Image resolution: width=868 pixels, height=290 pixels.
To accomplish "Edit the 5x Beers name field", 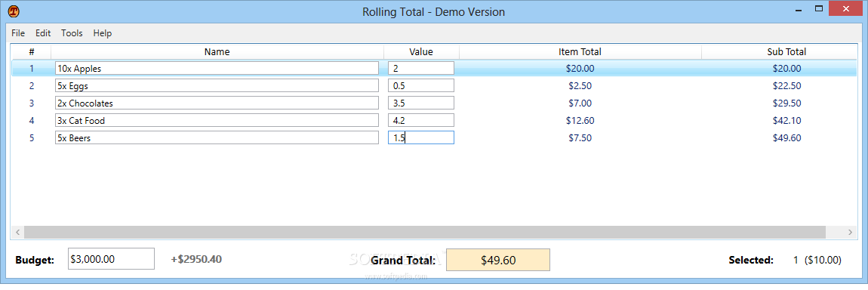I will pos(217,137).
